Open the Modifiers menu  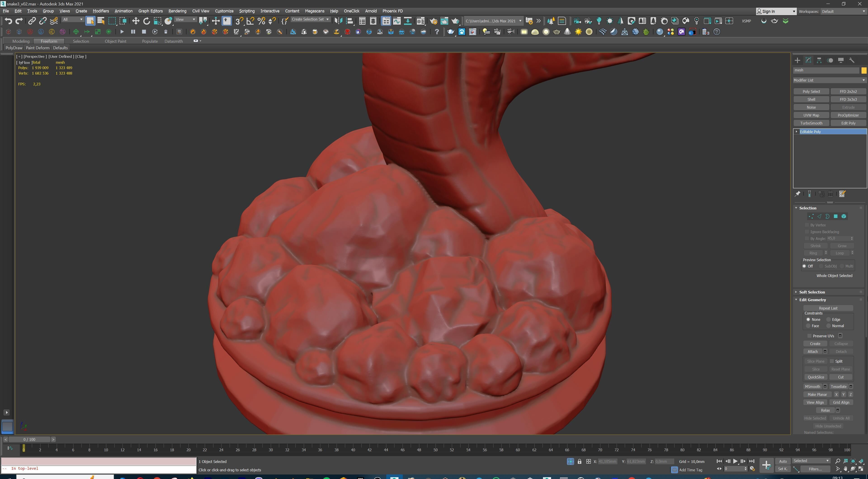(x=101, y=11)
